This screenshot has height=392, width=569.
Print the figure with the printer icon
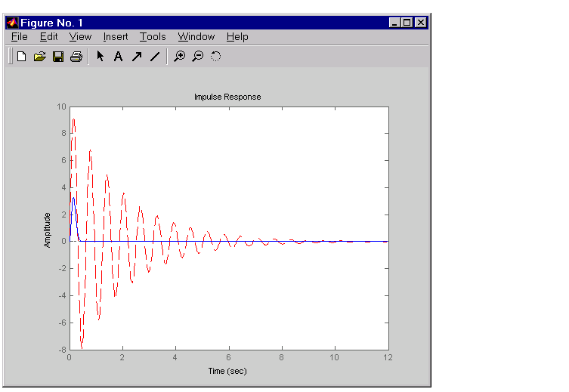click(76, 57)
